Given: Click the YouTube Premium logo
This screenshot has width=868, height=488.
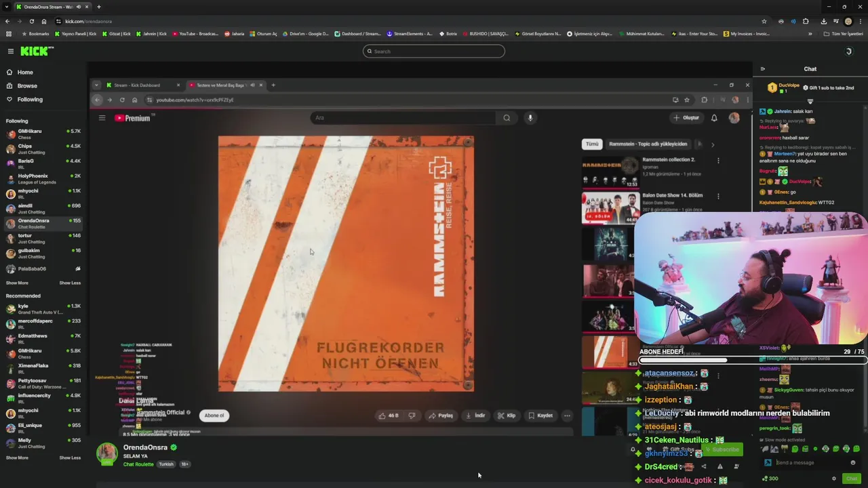Looking at the screenshot, I should tap(132, 118).
